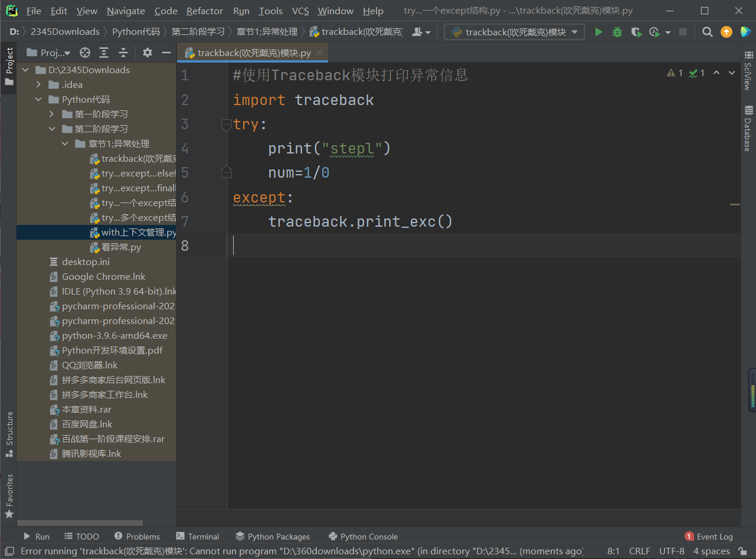
Task: Expand the 第一阶段学习 folder
Action: pyautogui.click(x=52, y=114)
